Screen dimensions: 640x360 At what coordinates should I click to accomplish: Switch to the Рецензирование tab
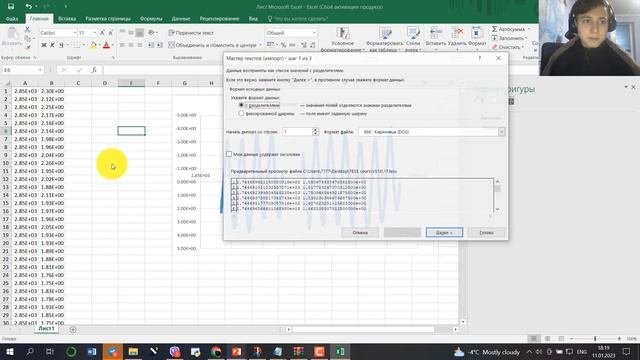coord(219,19)
